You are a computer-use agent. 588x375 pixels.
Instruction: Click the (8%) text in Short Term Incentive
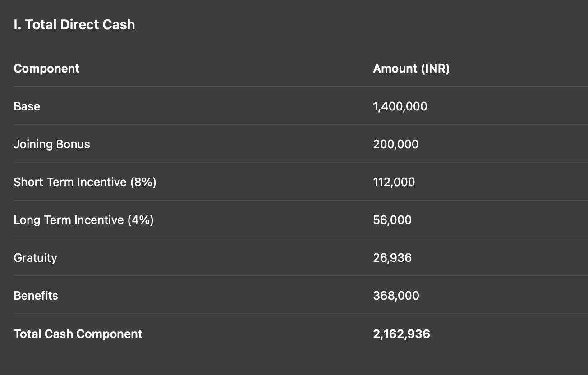point(143,182)
